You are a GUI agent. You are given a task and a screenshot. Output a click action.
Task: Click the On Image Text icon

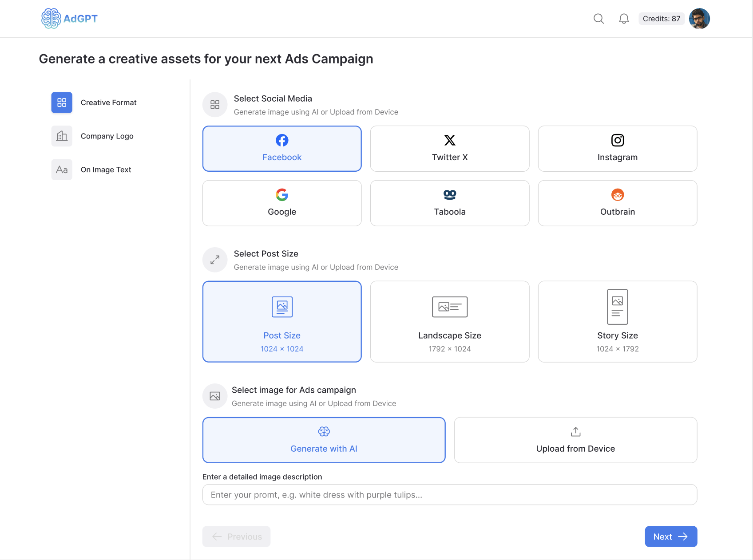pos(62,170)
